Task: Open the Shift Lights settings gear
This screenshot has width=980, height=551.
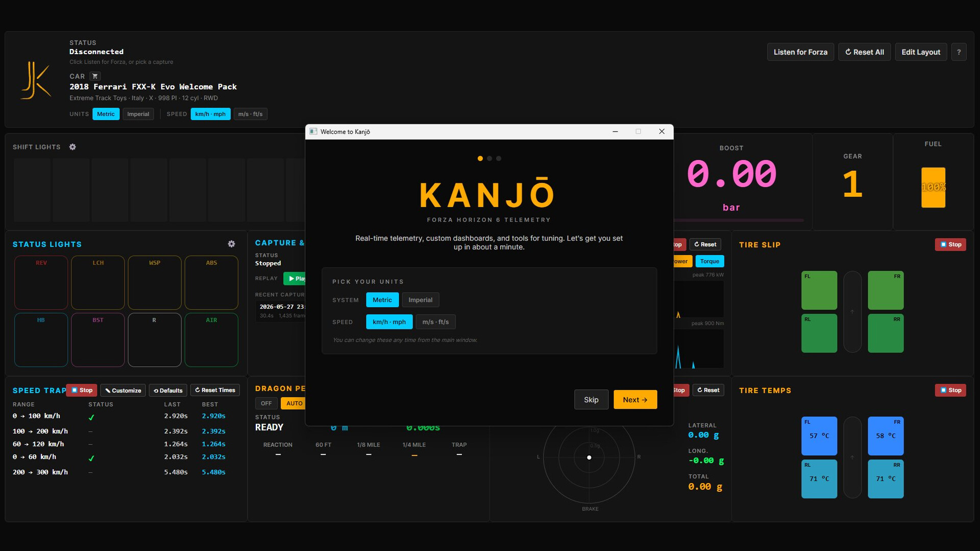Action: pyautogui.click(x=72, y=147)
